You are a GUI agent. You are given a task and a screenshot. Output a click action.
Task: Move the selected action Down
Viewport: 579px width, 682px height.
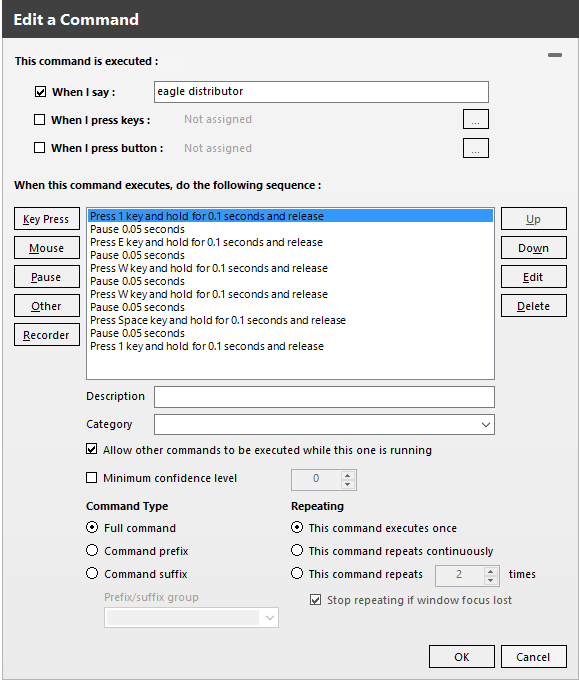click(x=533, y=248)
